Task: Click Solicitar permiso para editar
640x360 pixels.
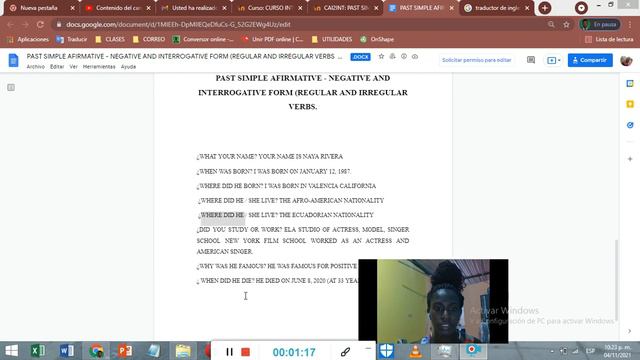Action: (x=476, y=60)
